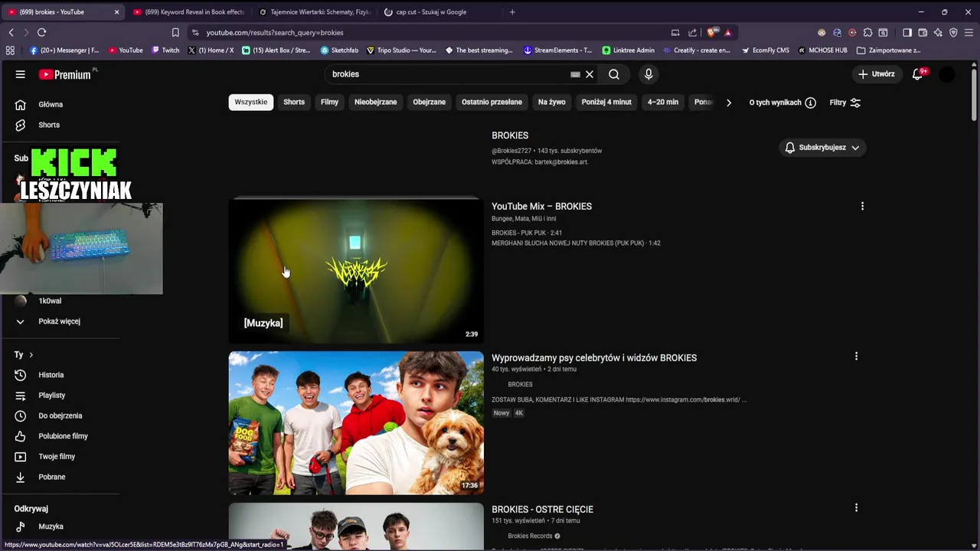
Task: Clear the search box with X
Action: (590, 74)
